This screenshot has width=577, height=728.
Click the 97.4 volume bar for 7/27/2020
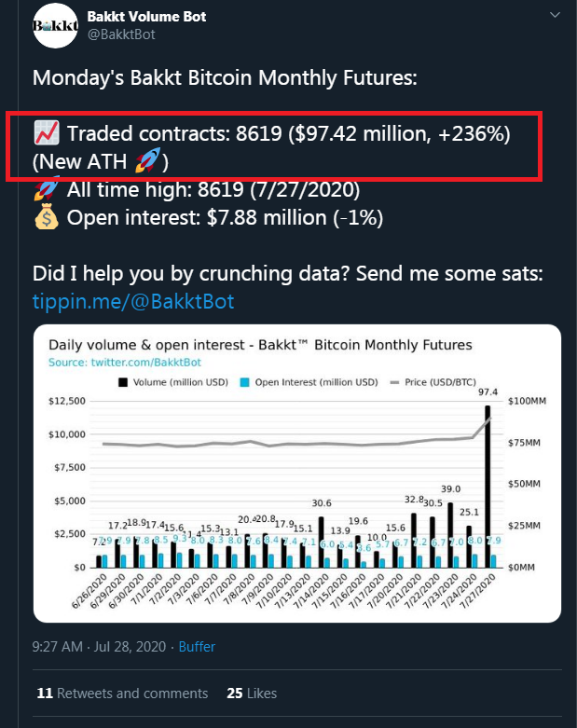click(x=488, y=487)
